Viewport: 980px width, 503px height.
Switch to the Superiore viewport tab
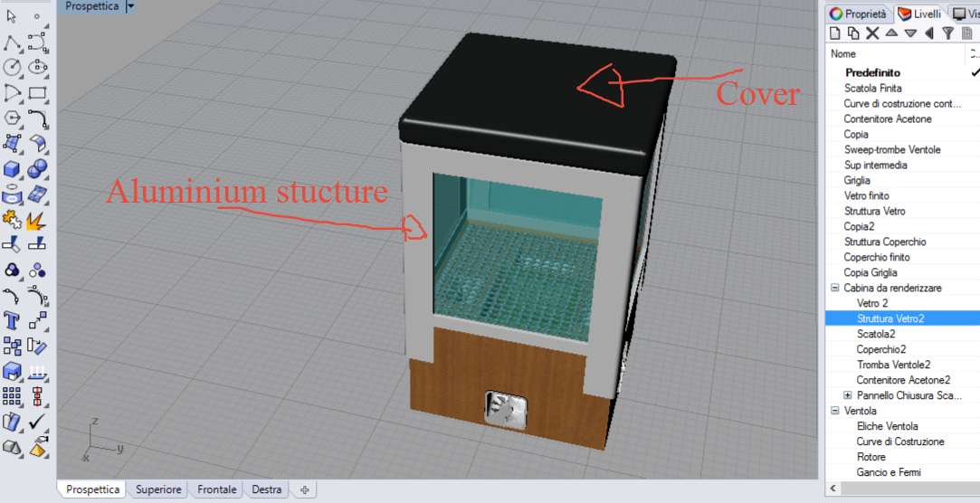[158, 489]
